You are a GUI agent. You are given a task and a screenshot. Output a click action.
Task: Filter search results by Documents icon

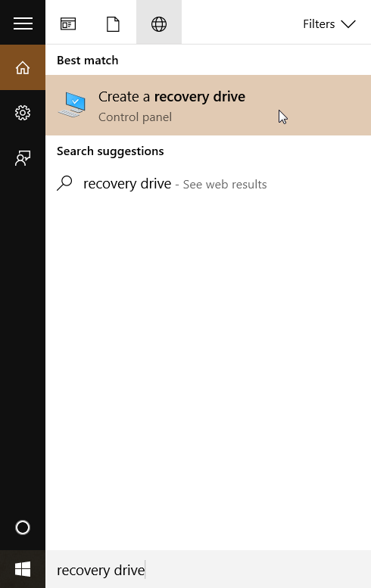point(113,24)
